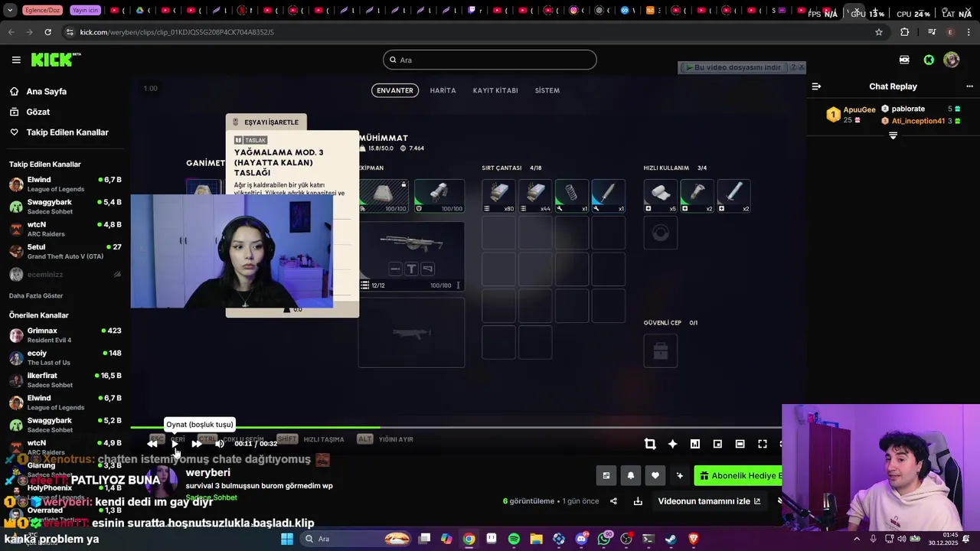Switch to the Eğlence/Dizi tab group

pyautogui.click(x=42, y=11)
